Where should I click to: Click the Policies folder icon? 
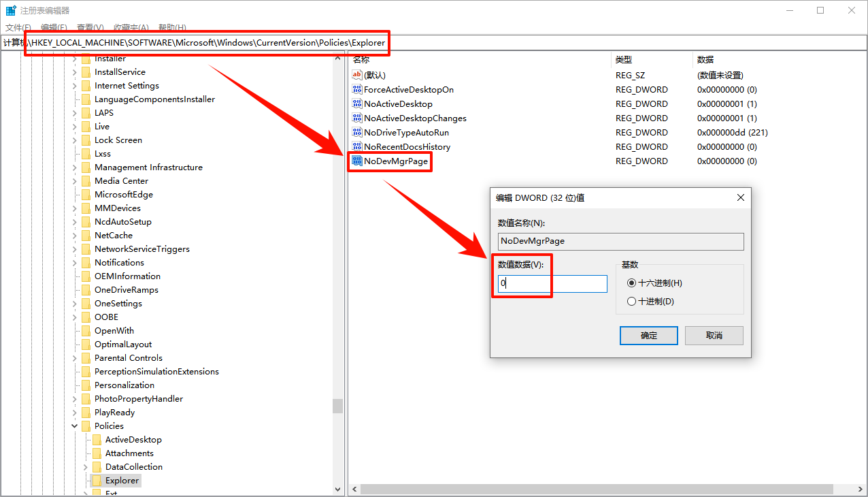(x=86, y=426)
